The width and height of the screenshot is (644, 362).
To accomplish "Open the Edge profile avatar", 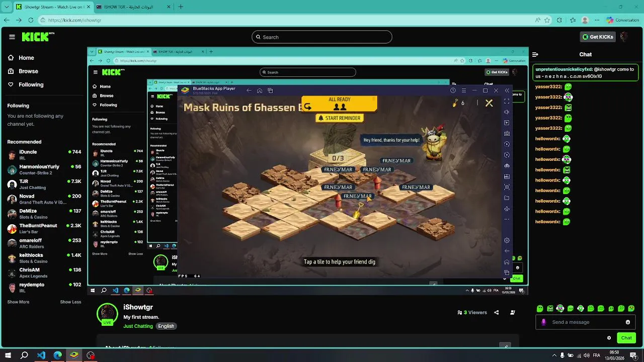I will pos(585,20).
